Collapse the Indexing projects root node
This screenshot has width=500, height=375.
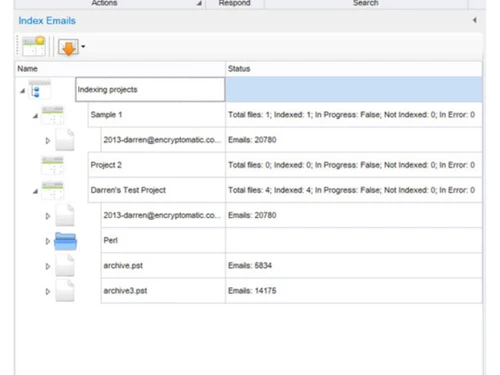click(x=22, y=91)
